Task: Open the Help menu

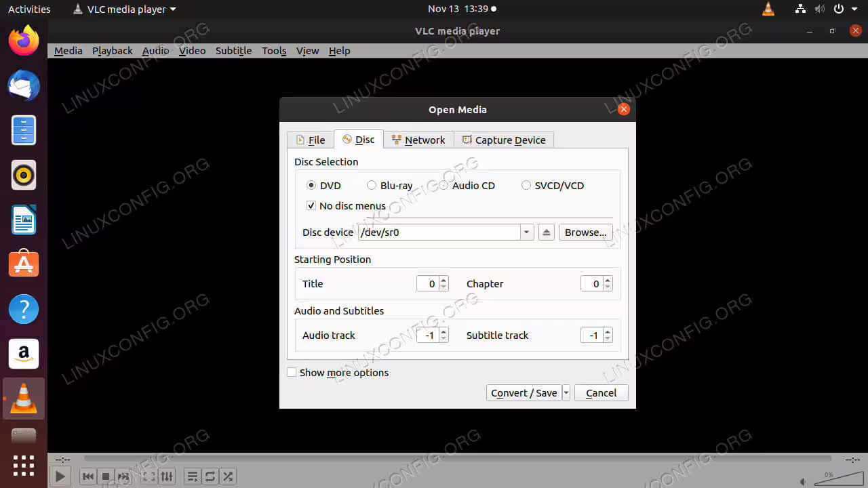Action: pyautogui.click(x=339, y=51)
